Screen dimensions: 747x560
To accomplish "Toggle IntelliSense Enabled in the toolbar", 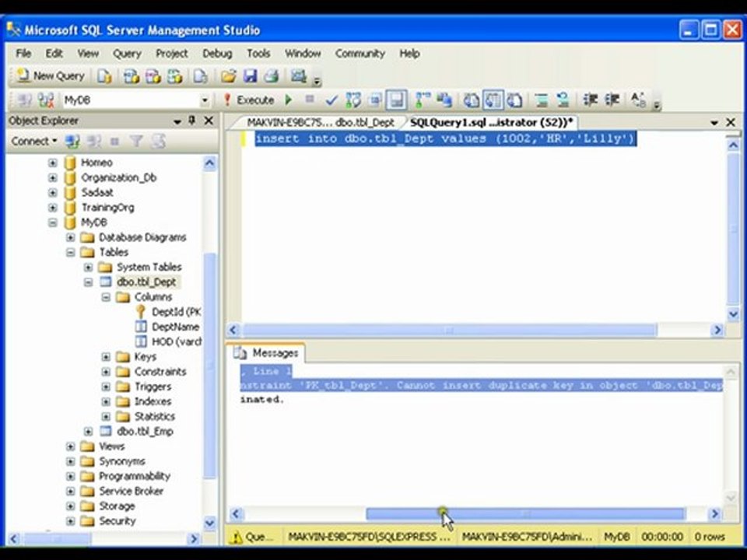I will point(396,100).
